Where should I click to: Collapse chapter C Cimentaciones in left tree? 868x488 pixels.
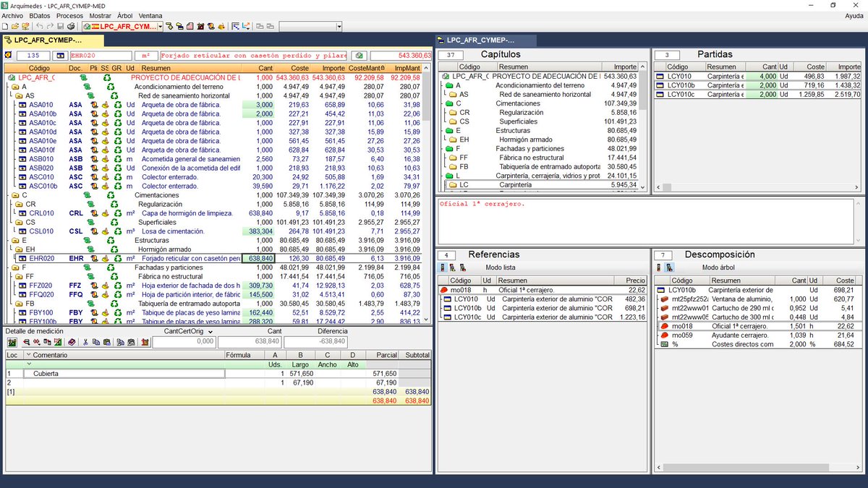[x=16, y=195]
